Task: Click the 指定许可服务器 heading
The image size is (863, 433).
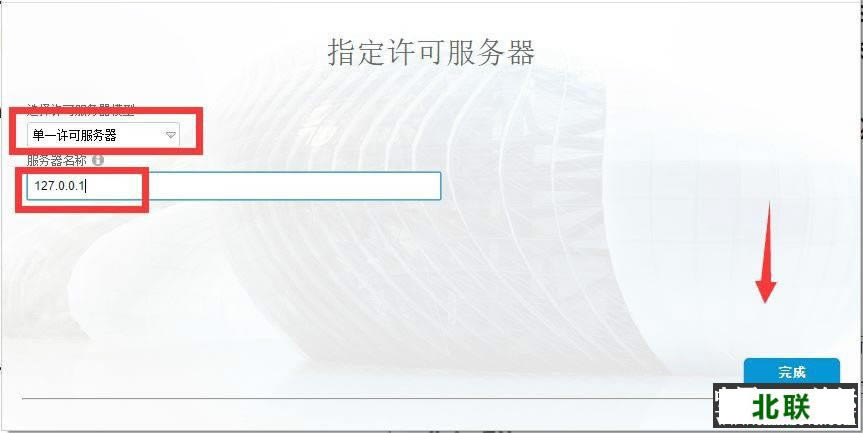Action: pos(431,53)
